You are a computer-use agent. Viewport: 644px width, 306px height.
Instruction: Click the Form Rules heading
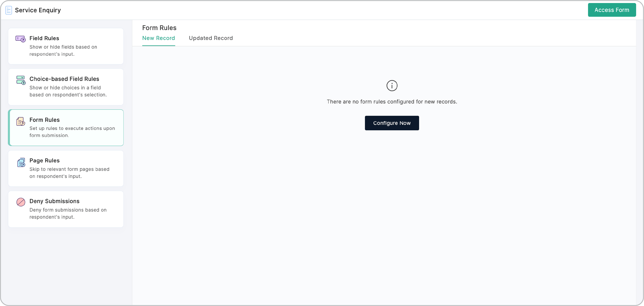click(x=159, y=28)
